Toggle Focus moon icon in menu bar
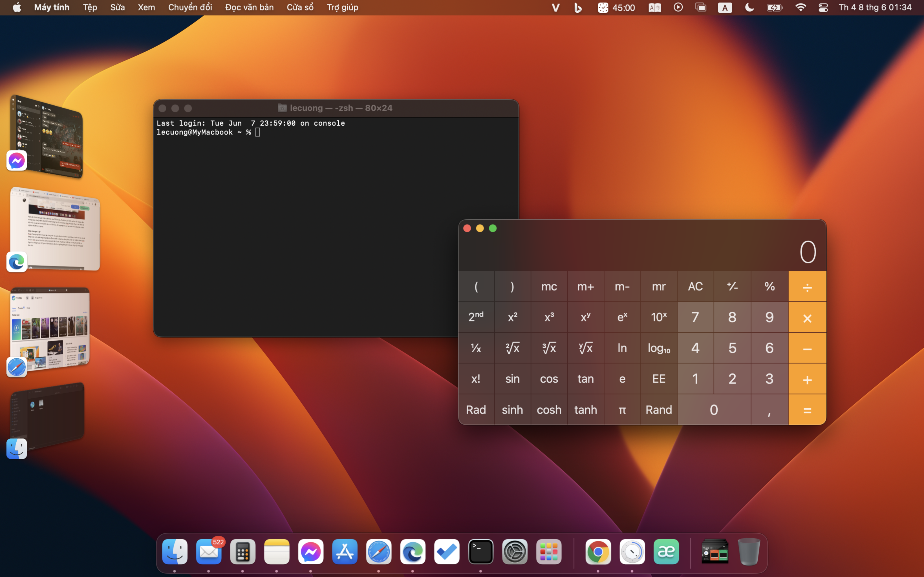The width and height of the screenshot is (924, 577). pyautogui.click(x=749, y=7)
